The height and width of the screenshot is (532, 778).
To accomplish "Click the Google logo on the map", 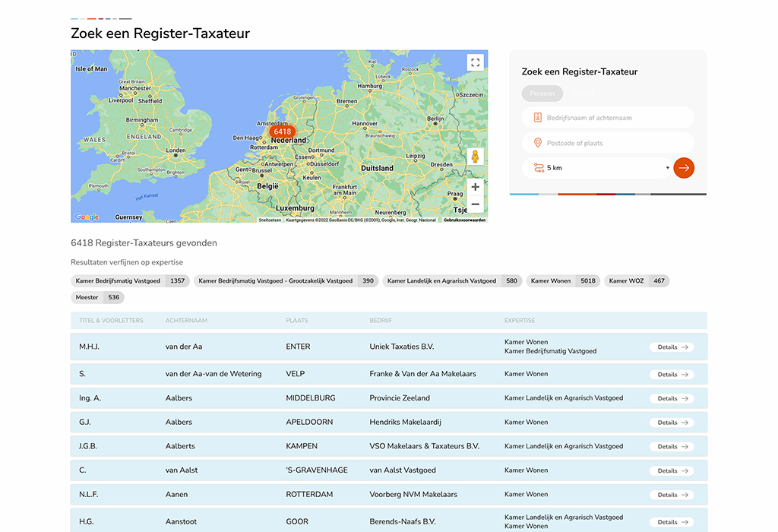I will (x=87, y=217).
